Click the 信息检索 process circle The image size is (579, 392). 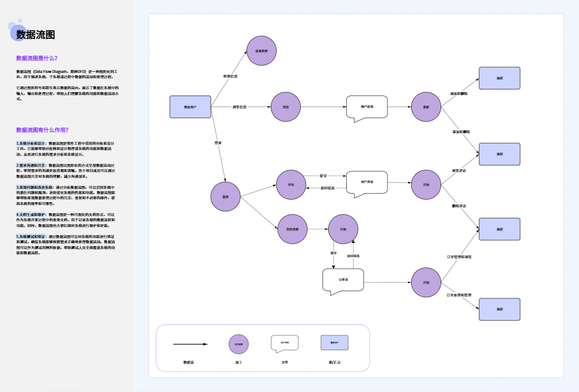point(261,51)
